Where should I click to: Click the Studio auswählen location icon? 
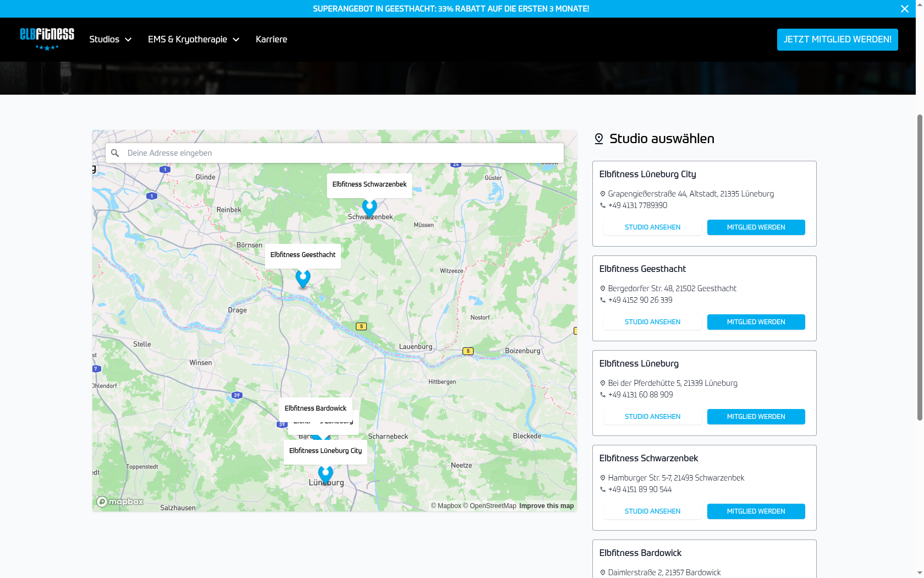coord(599,139)
